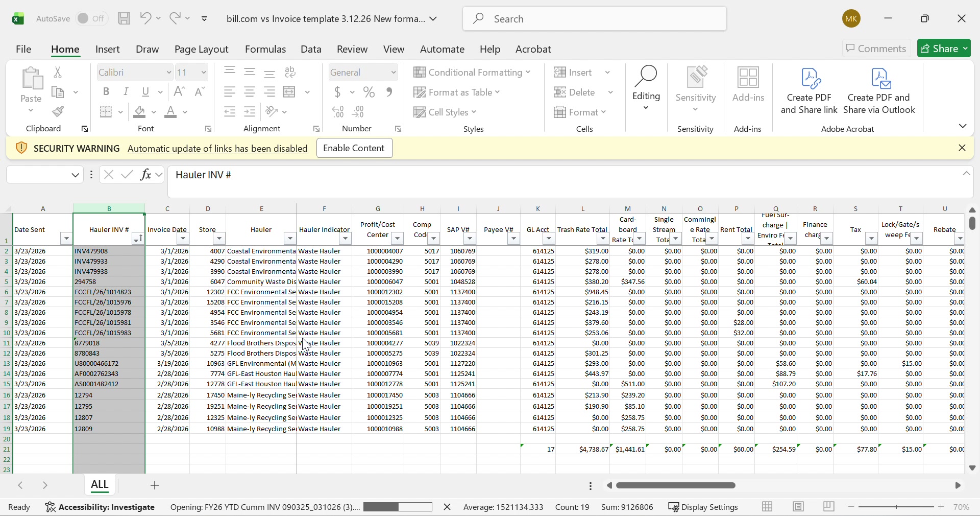Toggle the AutoSave switch
The width and height of the screenshot is (980, 516).
92,19
